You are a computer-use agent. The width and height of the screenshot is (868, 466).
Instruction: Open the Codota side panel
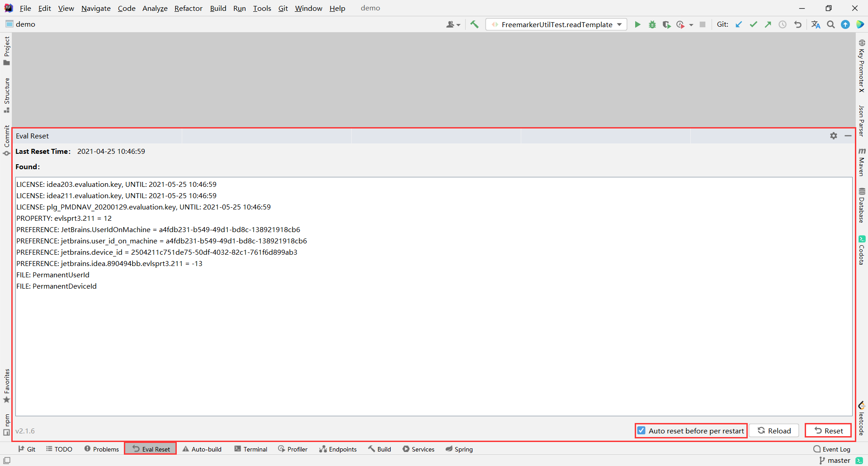(862, 250)
